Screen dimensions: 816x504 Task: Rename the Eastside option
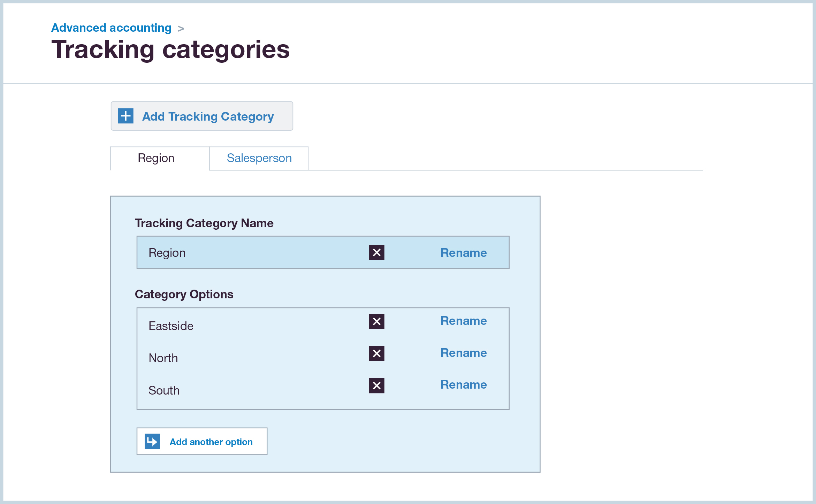[464, 321]
